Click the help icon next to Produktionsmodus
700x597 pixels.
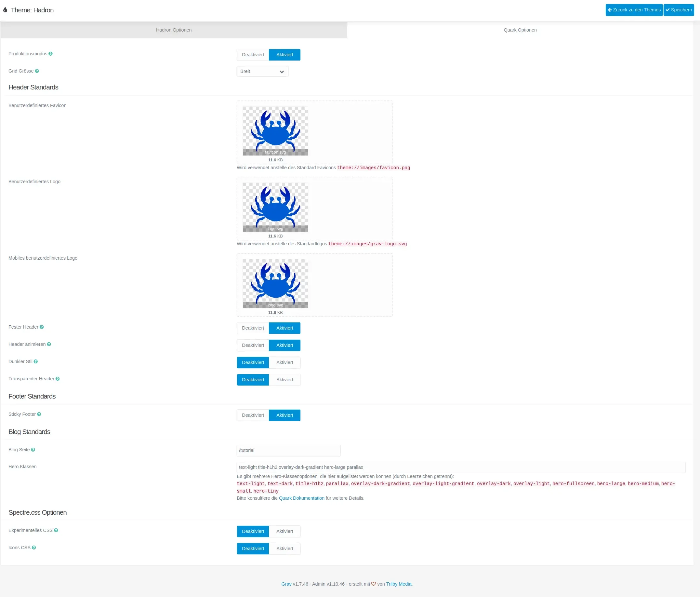[x=50, y=53]
